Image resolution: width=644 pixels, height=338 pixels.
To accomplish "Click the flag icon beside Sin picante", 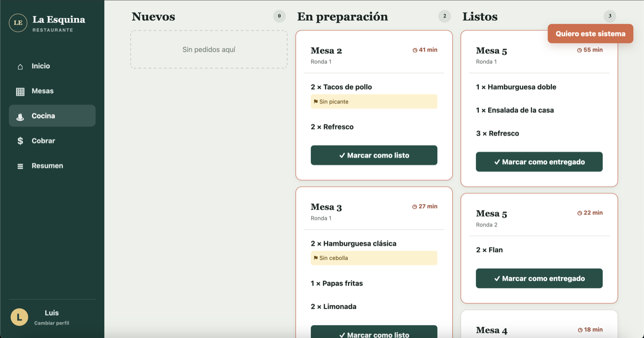I will [316, 102].
